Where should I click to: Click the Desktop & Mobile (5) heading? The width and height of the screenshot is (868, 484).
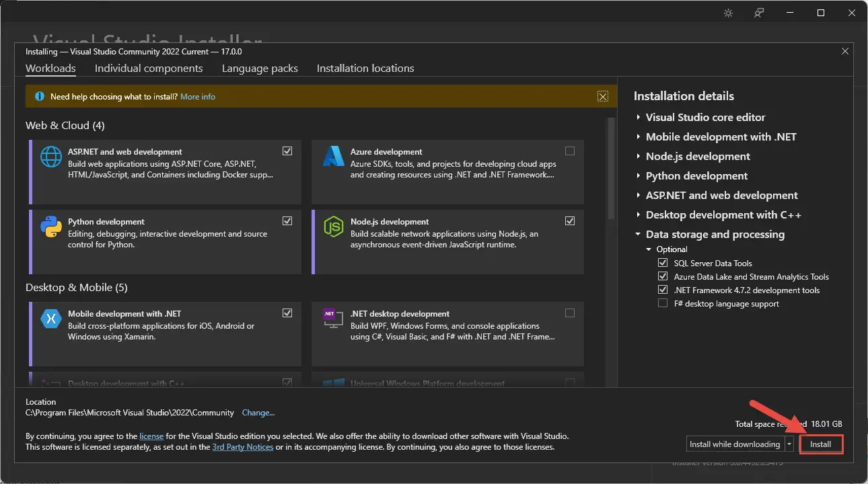(x=77, y=288)
